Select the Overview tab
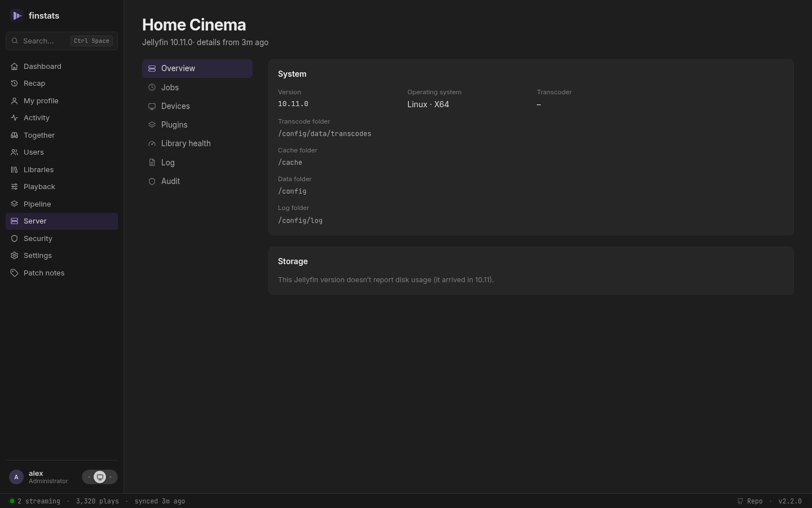The image size is (812, 508). point(197,68)
